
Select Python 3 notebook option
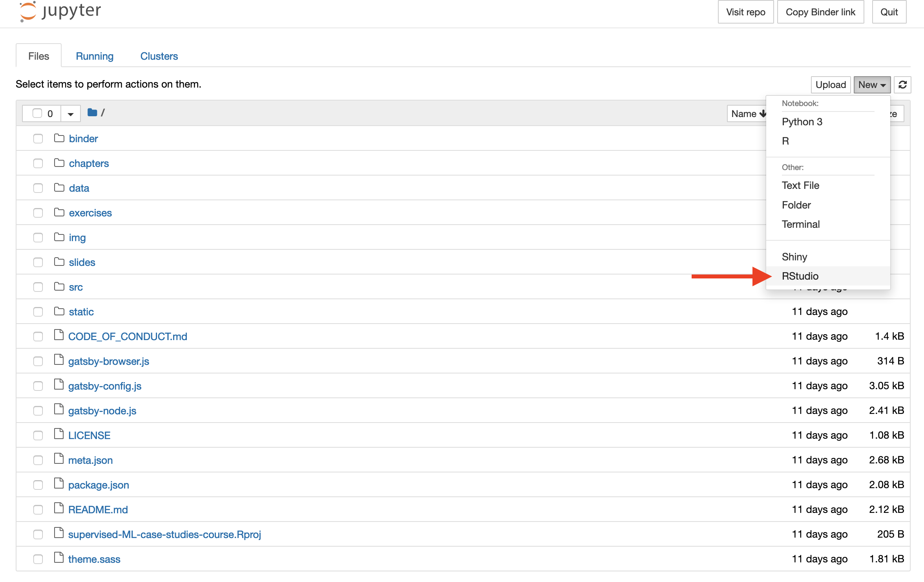click(802, 122)
